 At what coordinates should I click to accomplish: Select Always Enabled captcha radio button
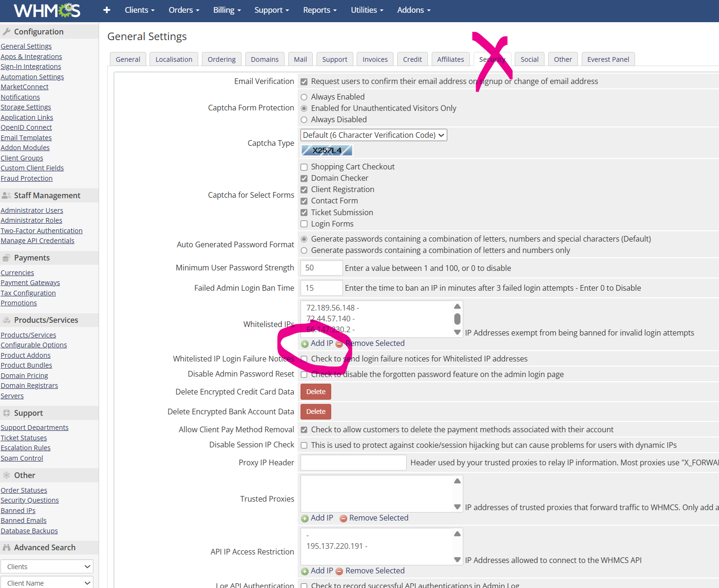(304, 97)
